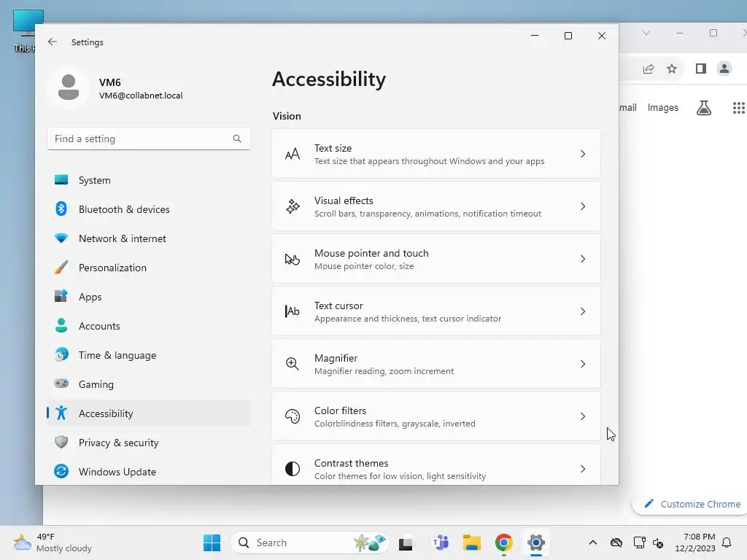This screenshot has width=747, height=560.
Task: Open Accounts settings in sidebar
Action: [x=149, y=326]
